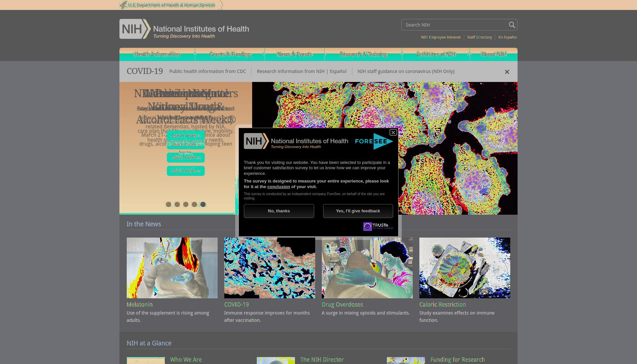The image size is (637, 364).
Task: Click the Caloric Restriction headline
Action: click(443, 305)
